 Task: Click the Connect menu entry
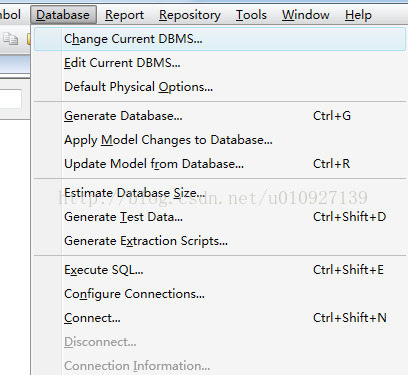(220, 318)
